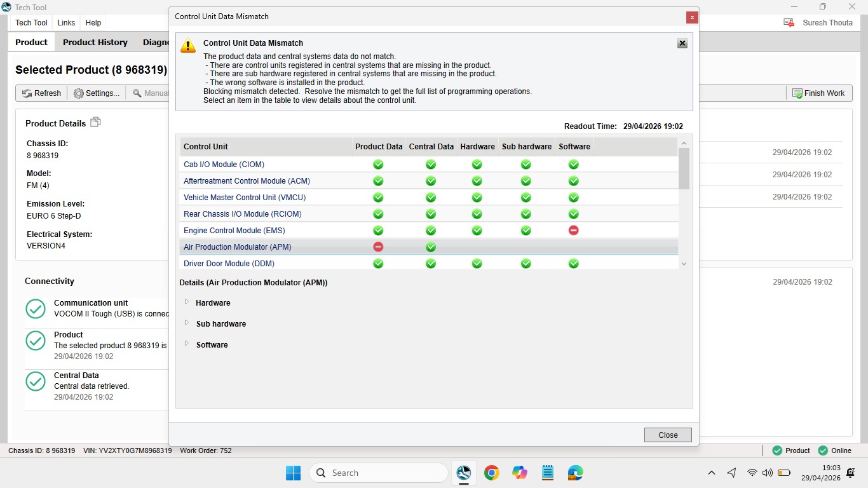Expand the Software details section
Viewport: 868px width, 488px height.
(x=187, y=344)
